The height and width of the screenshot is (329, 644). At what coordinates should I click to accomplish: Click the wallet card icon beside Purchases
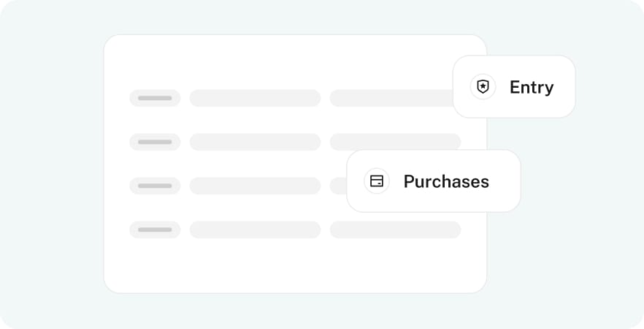(377, 181)
